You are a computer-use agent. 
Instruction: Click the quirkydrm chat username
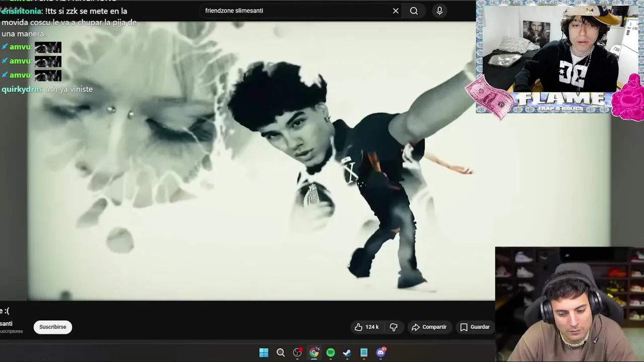tap(21, 89)
